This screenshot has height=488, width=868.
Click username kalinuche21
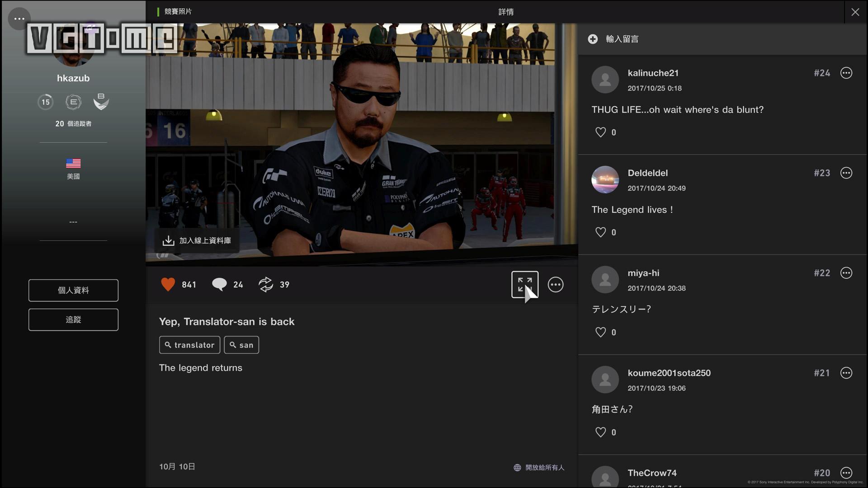coord(653,73)
